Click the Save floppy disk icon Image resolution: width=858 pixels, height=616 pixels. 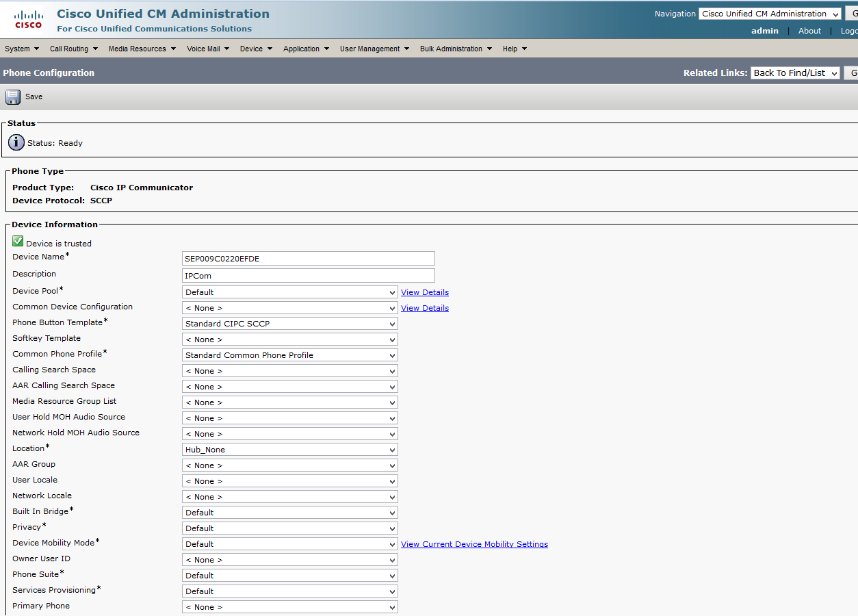pos(13,97)
